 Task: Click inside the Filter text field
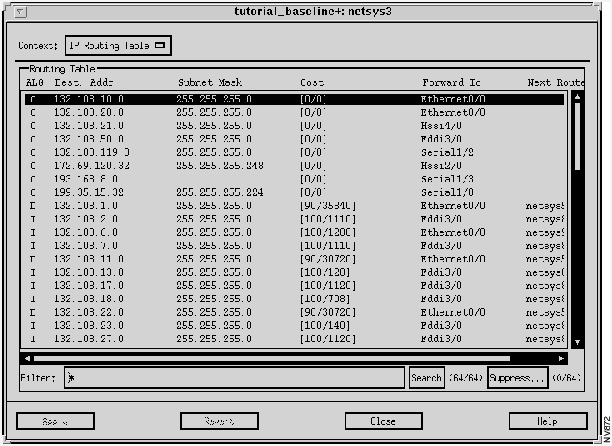235,379
